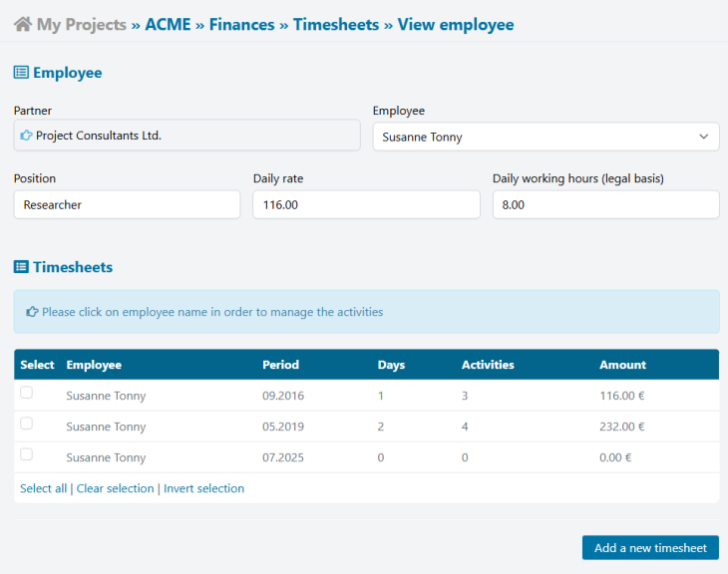728x574 pixels.
Task: Go to Finances in the breadcrumb
Action: tap(241, 25)
